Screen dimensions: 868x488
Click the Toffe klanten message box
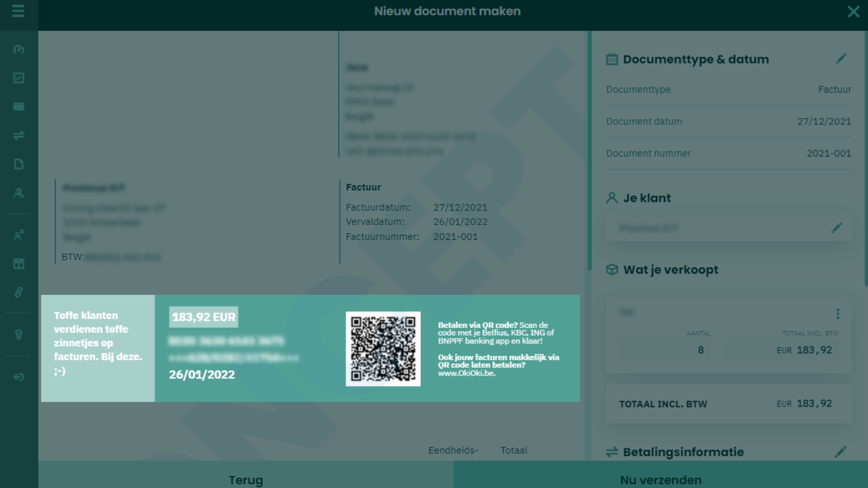tap(98, 348)
